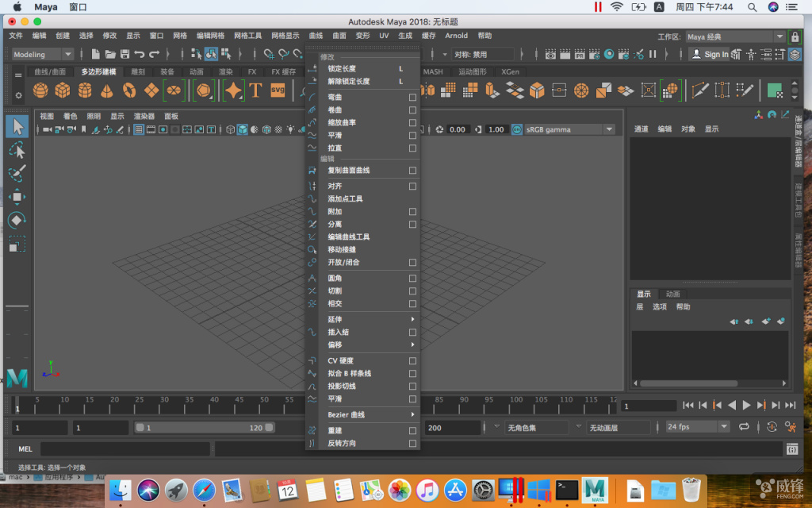
Task: Open the script editor icon at bottom right
Action: pos(792,449)
